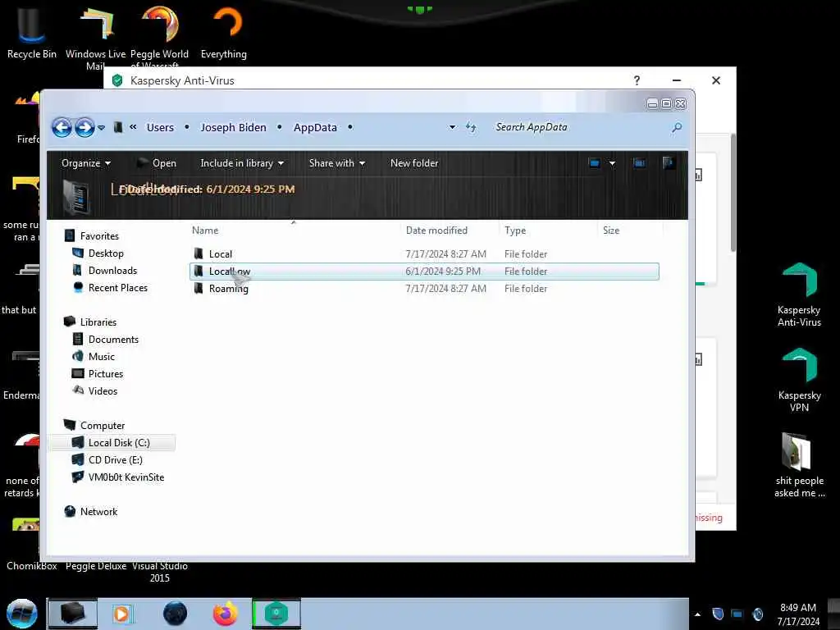This screenshot has height=630, width=840.
Task: Click the search magnifier icon
Action: coord(677,127)
